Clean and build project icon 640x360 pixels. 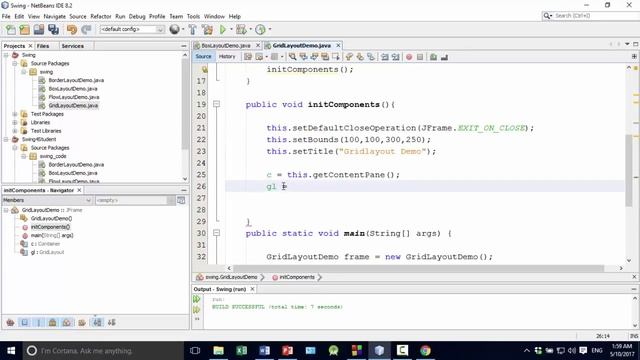point(207,29)
